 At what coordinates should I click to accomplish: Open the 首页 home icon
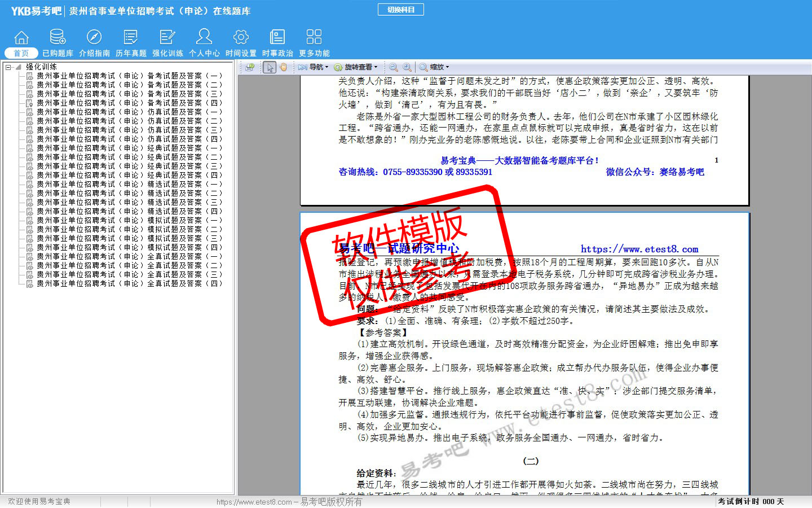click(x=21, y=43)
